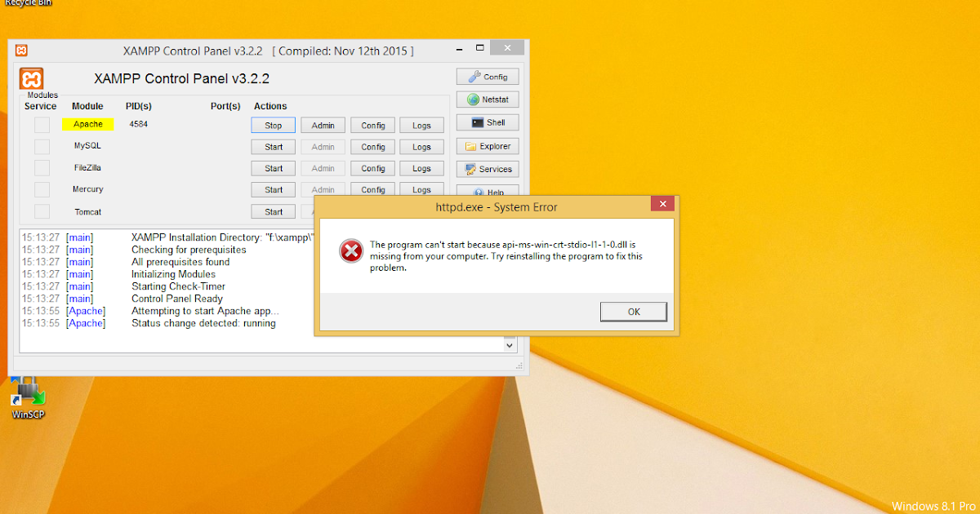Open XAMPP Config button with wrench icon

pos(487,77)
